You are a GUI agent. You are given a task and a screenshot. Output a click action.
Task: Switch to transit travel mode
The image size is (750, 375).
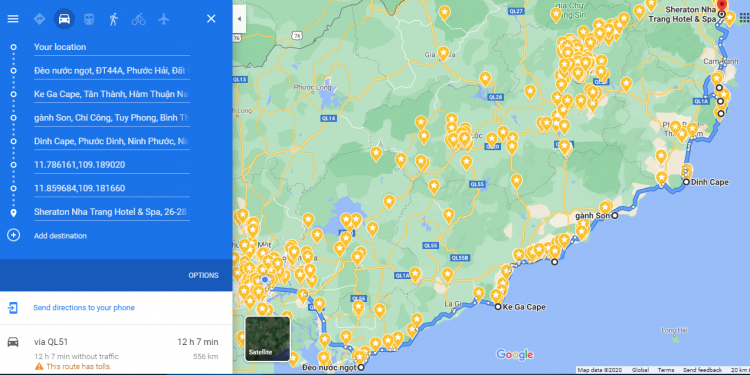click(89, 19)
